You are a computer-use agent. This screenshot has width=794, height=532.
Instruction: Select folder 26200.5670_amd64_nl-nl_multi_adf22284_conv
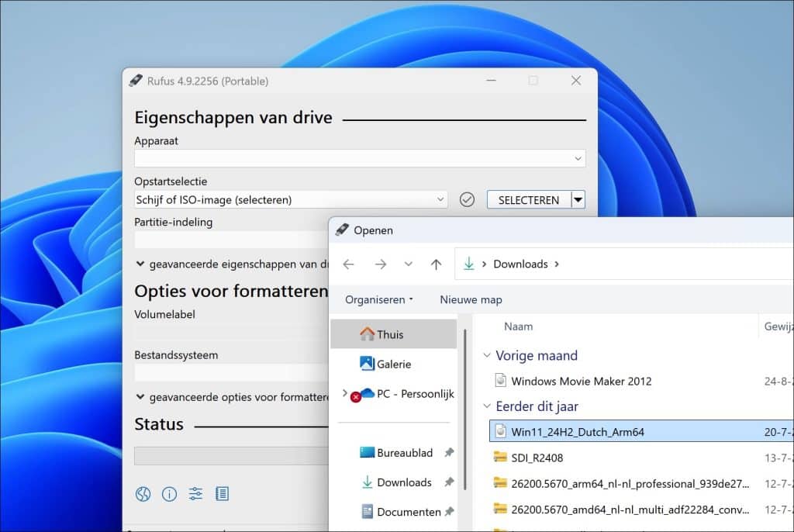[x=630, y=510]
